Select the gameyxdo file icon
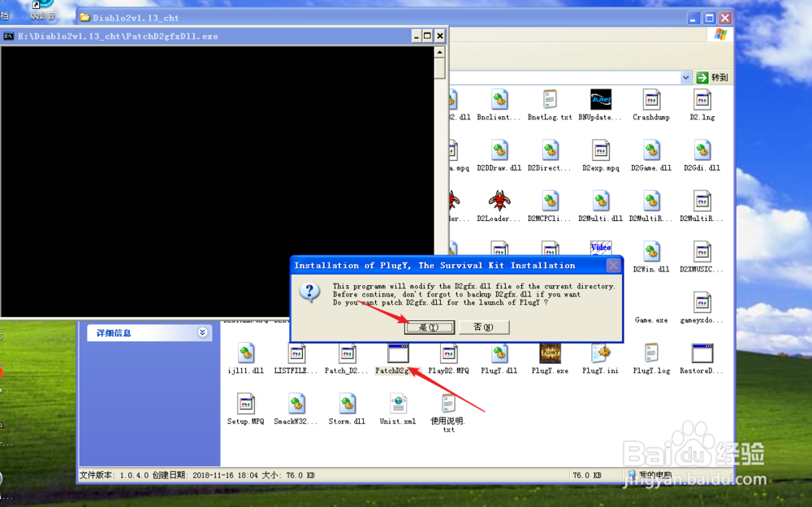 (x=702, y=302)
